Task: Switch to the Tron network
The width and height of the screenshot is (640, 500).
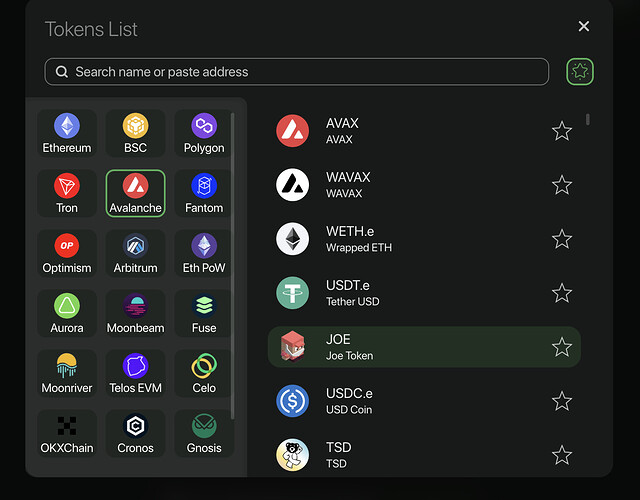Action: [67, 193]
